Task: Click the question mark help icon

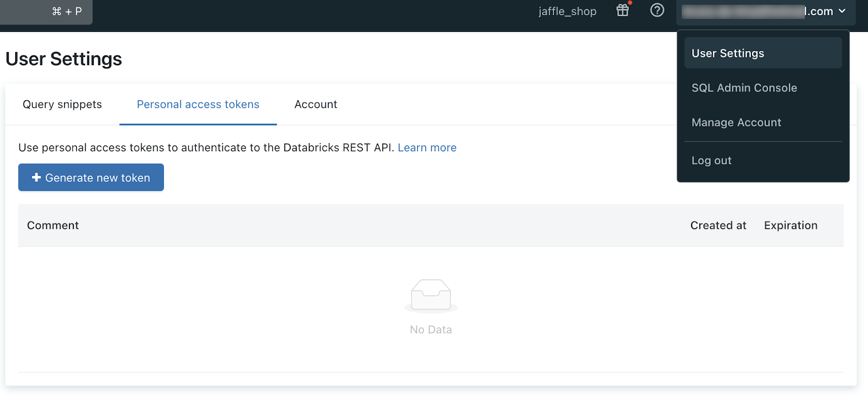Action: (657, 10)
